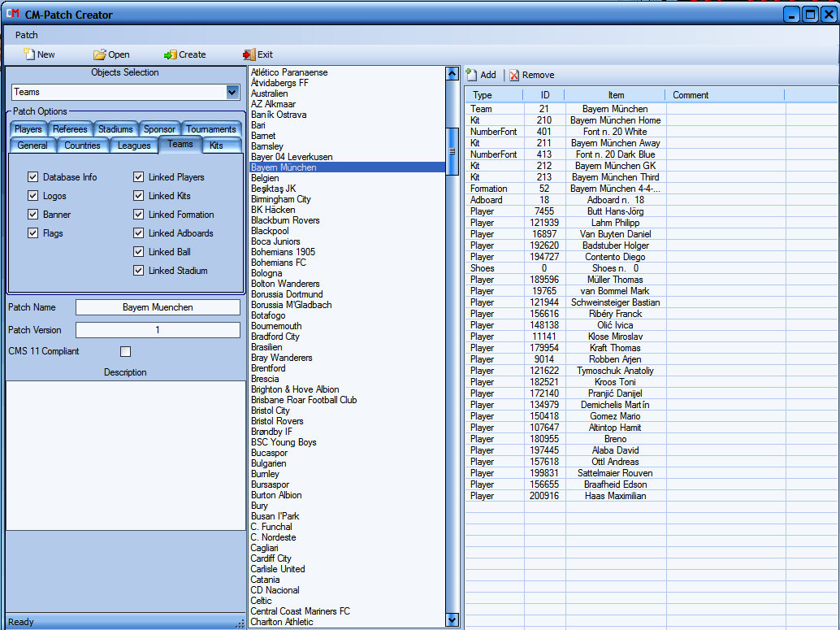Switch to the Referees tab
Image resolution: width=840 pixels, height=630 pixels.
(70, 129)
